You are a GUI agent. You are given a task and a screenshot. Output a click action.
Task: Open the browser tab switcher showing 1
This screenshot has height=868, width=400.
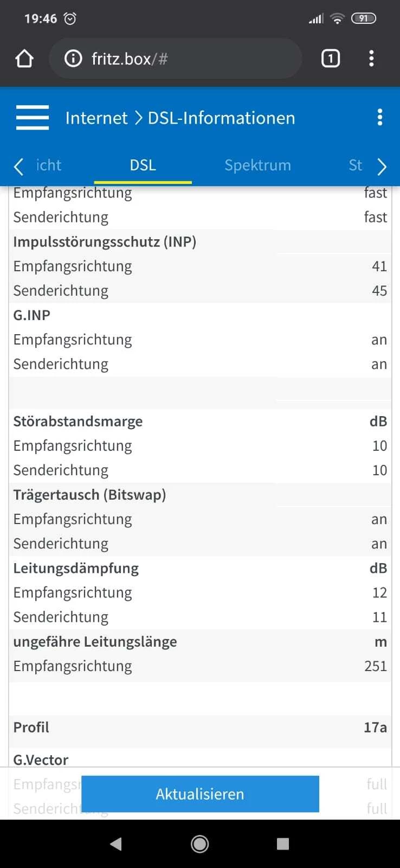tap(331, 58)
